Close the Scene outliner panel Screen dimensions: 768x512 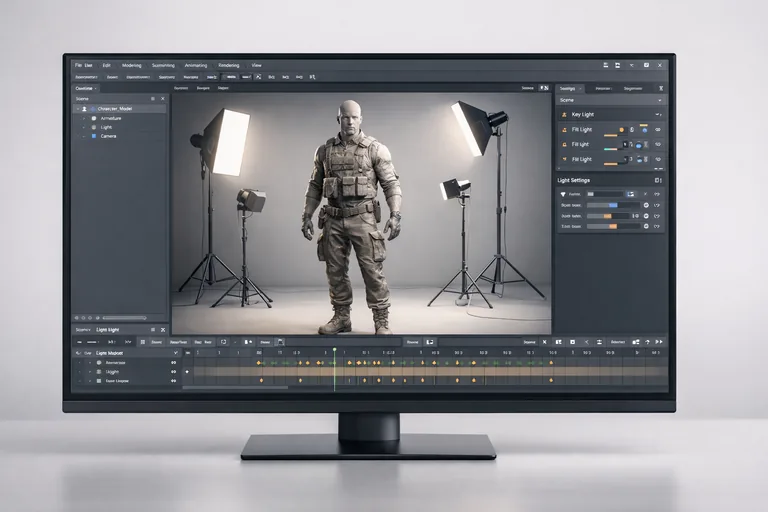162,99
